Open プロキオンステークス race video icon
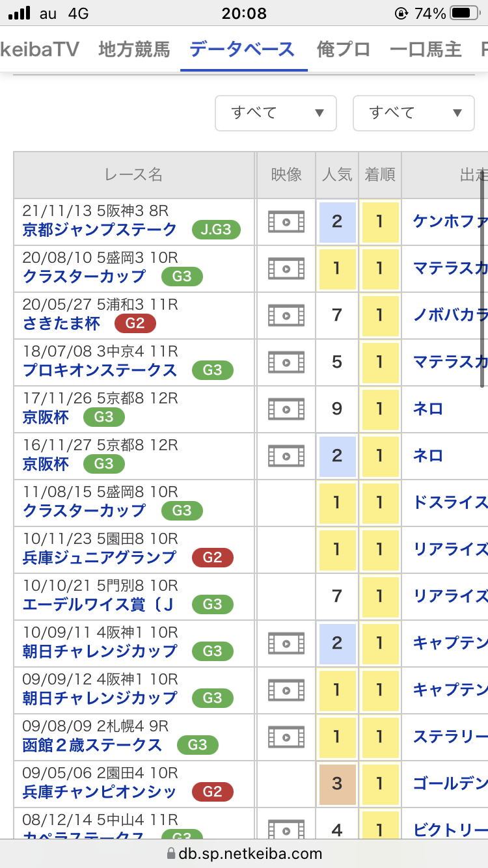Screen dimensions: 488x868 point(286,362)
